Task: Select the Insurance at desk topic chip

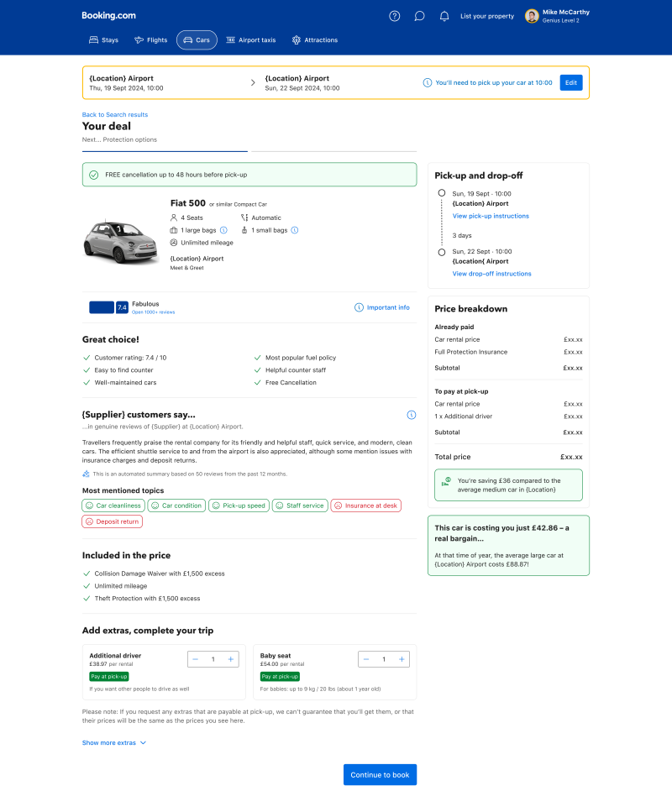Action: click(365, 506)
